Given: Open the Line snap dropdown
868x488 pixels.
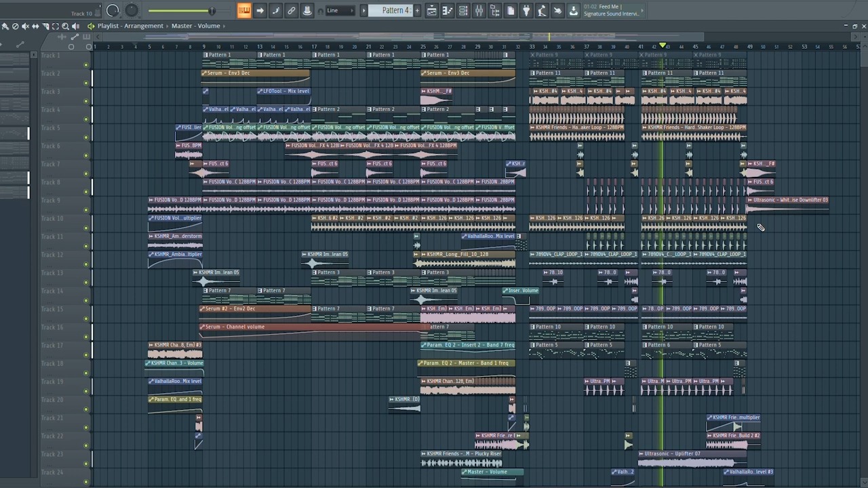Looking at the screenshot, I should pos(340,10).
